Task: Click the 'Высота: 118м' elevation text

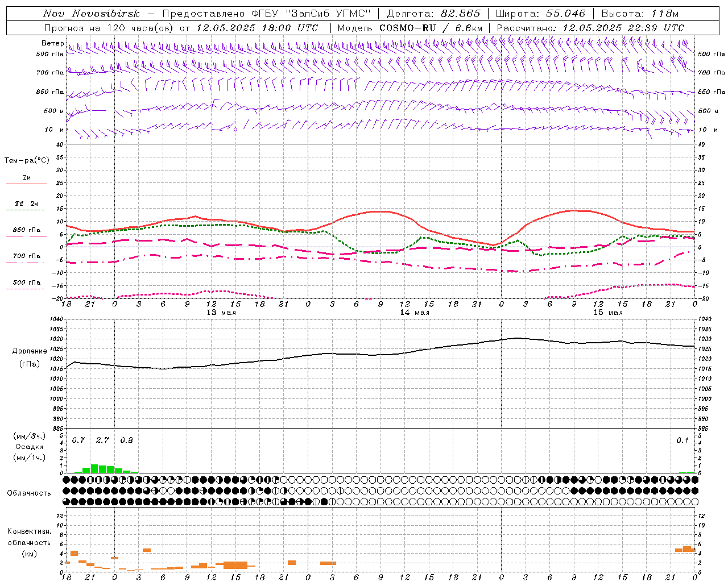Action: tap(640, 14)
